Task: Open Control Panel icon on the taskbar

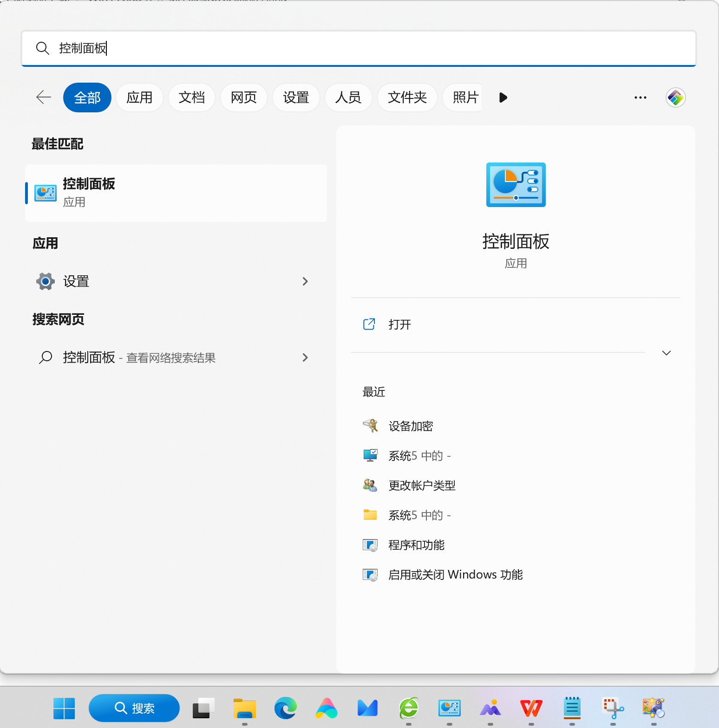Action: pyautogui.click(x=450, y=708)
